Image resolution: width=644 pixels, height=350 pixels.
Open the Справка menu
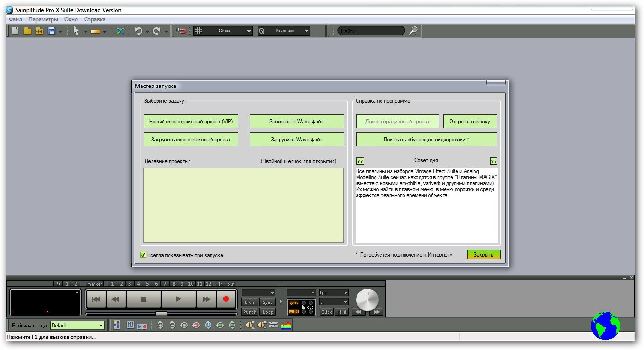pos(95,19)
